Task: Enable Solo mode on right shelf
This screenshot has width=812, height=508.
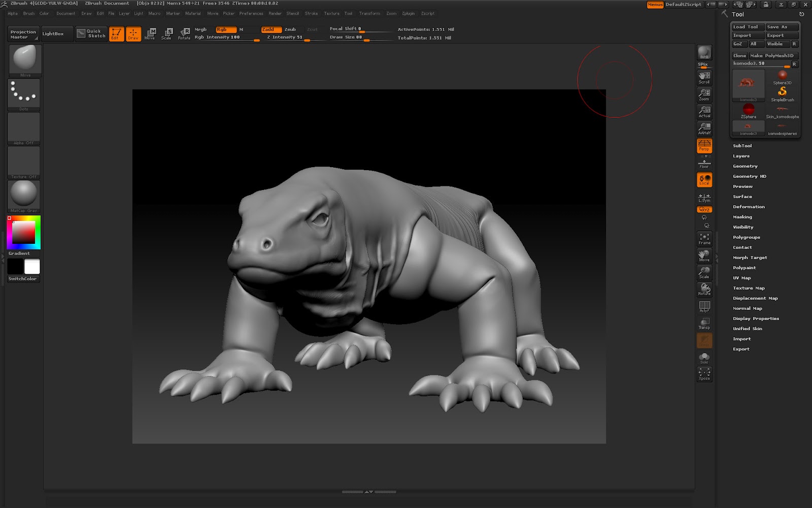Action: point(704,357)
